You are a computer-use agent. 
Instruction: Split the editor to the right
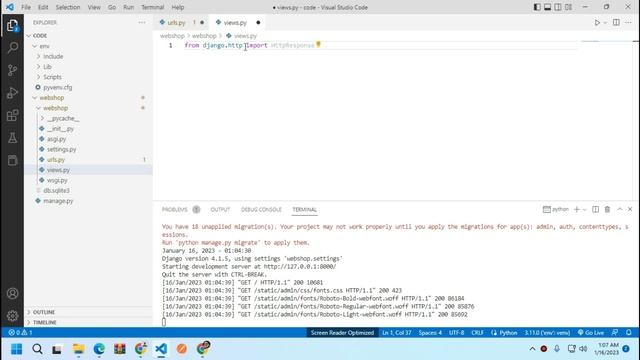[x=616, y=22]
